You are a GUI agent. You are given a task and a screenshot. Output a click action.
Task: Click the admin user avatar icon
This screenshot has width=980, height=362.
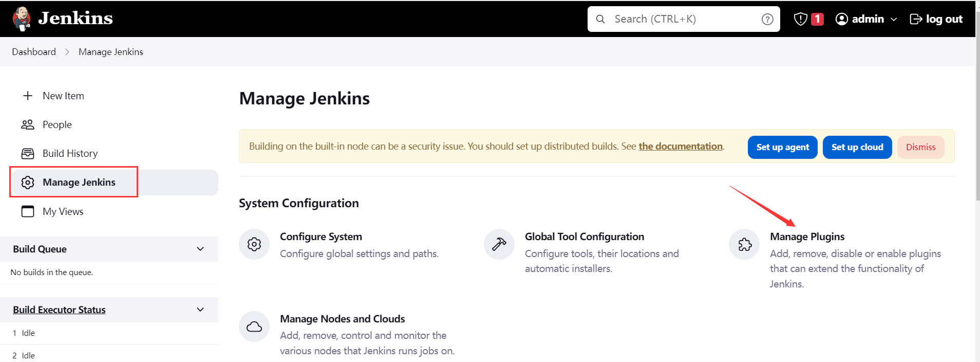click(x=841, y=19)
